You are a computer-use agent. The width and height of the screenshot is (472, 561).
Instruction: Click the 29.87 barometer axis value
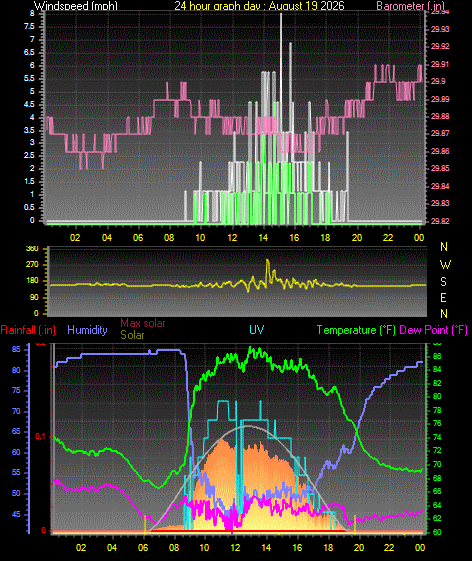[x=440, y=133]
